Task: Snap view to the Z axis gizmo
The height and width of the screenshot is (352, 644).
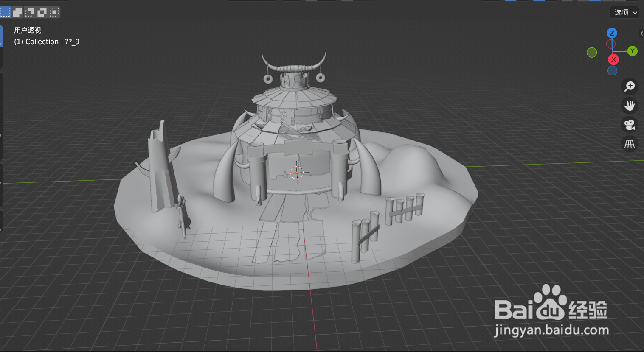Action: [x=612, y=33]
